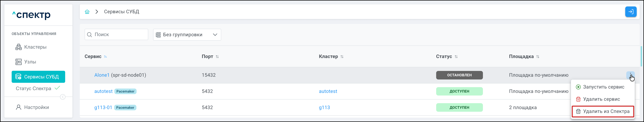
Task: Sort table by Порт column
Action: (x=217, y=57)
